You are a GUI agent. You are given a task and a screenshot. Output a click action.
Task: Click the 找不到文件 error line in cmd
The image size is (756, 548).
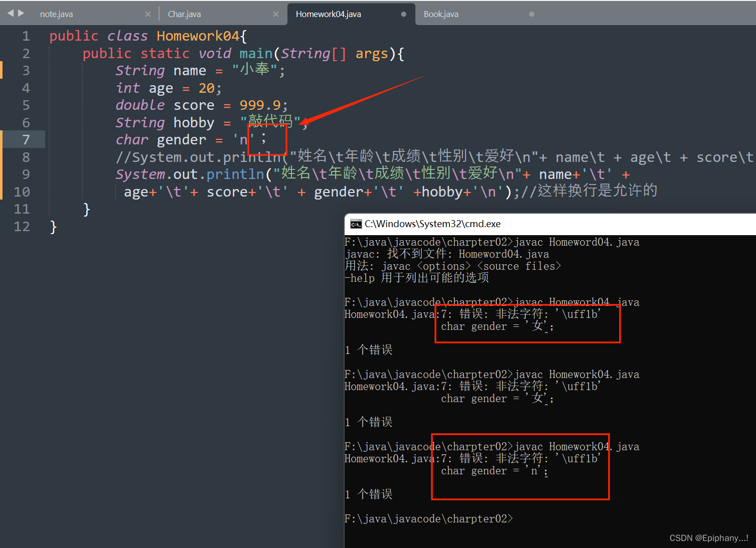click(447, 254)
